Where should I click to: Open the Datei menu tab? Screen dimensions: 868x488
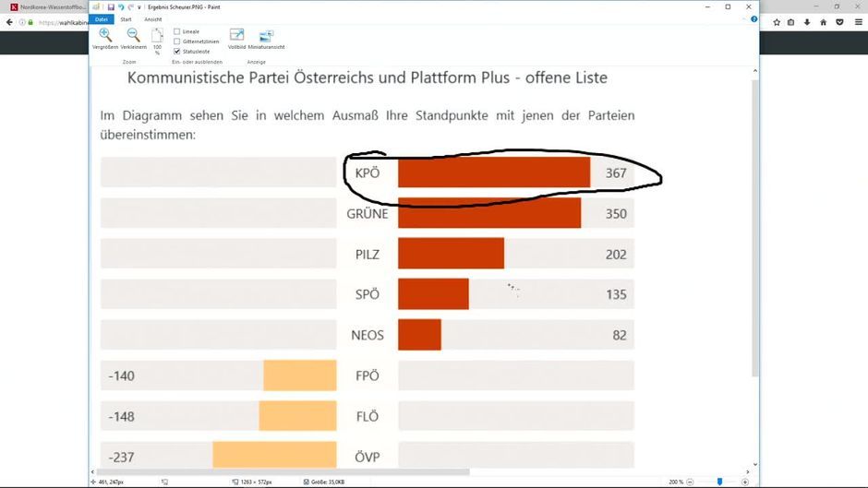[102, 18]
